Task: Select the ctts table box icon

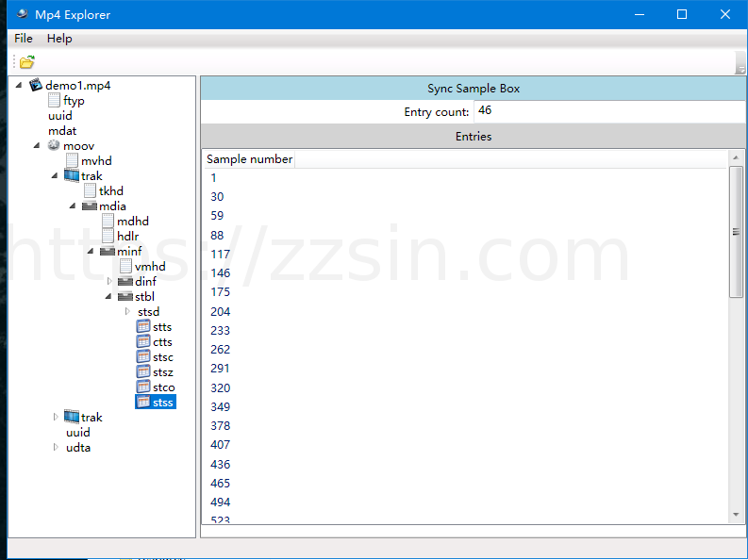Action: pos(143,342)
